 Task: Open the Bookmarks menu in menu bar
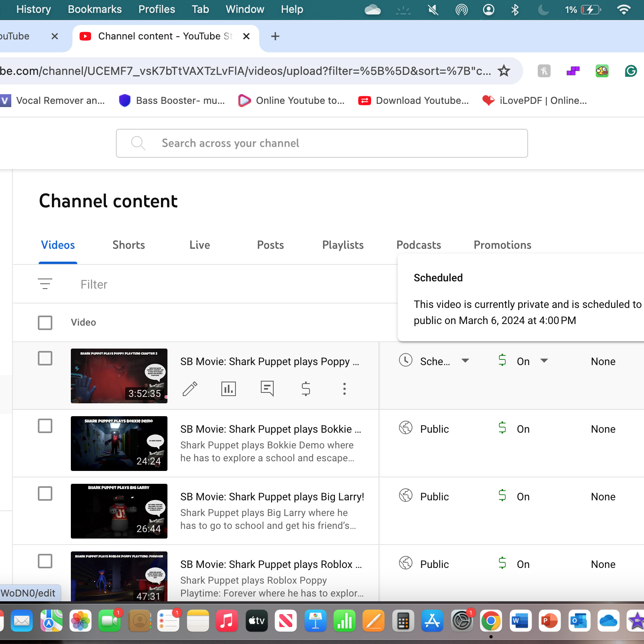point(95,9)
